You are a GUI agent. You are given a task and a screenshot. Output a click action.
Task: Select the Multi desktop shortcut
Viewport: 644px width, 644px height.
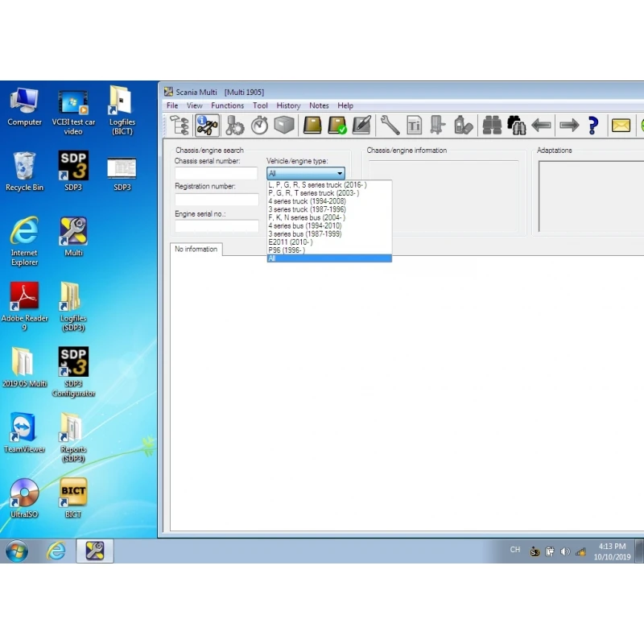[x=73, y=237]
